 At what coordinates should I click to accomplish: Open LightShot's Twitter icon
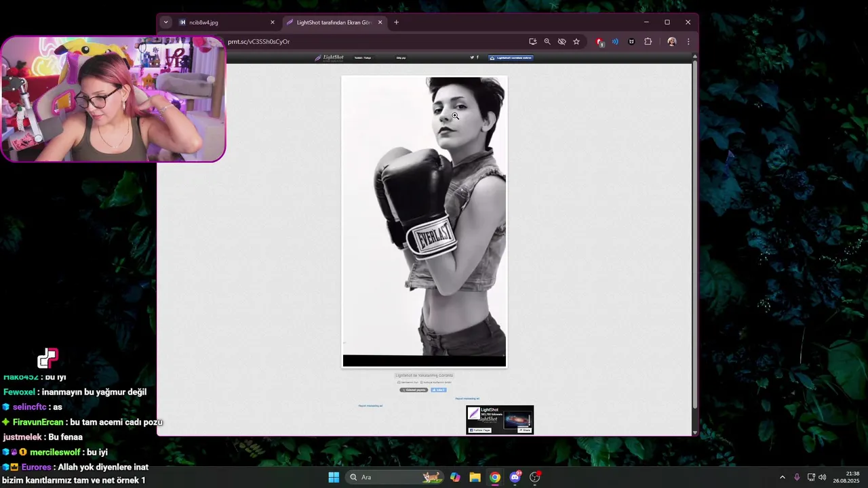click(x=472, y=58)
